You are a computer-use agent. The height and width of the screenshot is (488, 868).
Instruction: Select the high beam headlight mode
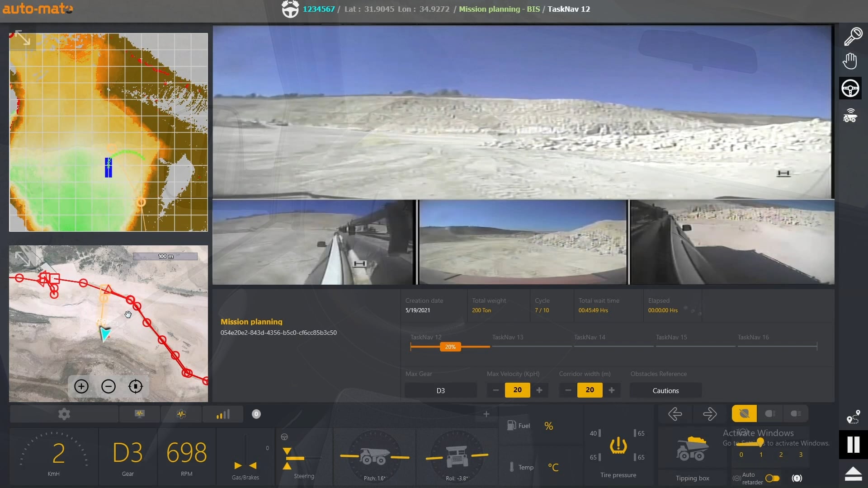point(796,413)
